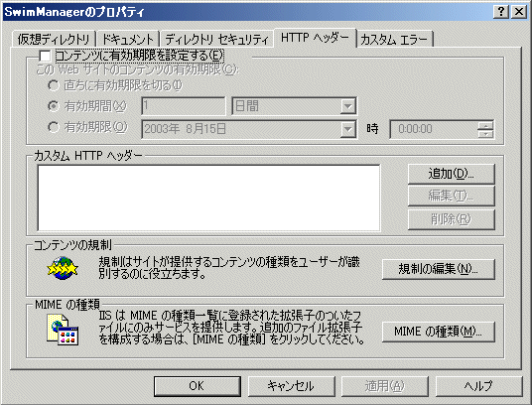Click the 規制はサイトが提供する description text
This screenshot has height=405, width=532.
(x=229, y=268)
